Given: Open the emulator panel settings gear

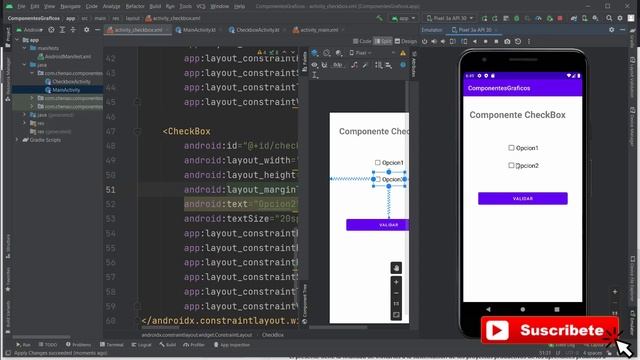Looking at the screenshot, I should tap(611, 30).
